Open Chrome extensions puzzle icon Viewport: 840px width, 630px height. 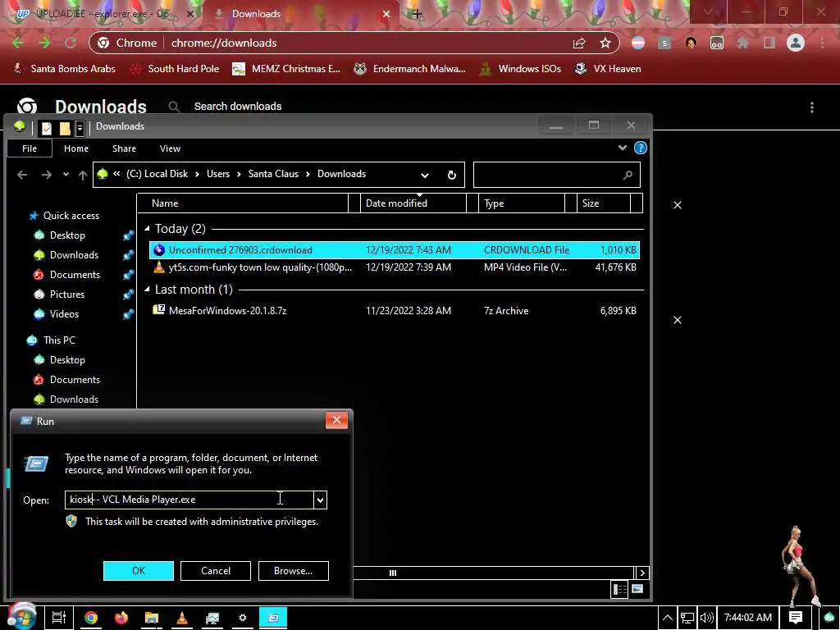742,43
